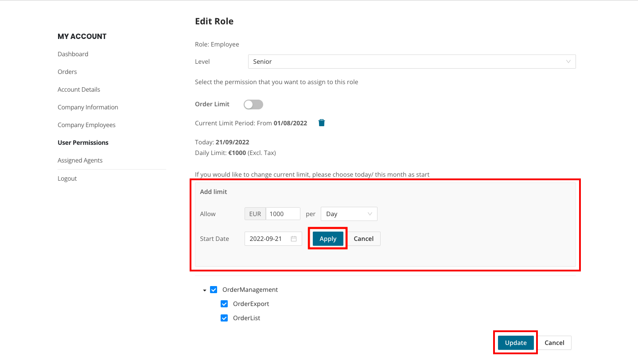Viewport: 638px width, 364px height.
Task: Uncheck the OrderExport permission
Action: [x=224, y=304]
